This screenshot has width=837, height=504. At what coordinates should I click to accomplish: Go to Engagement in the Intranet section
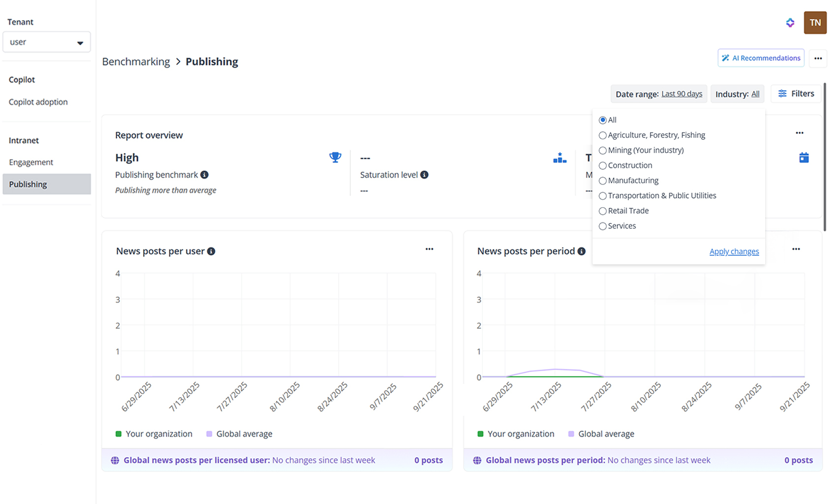coord(31,162)
